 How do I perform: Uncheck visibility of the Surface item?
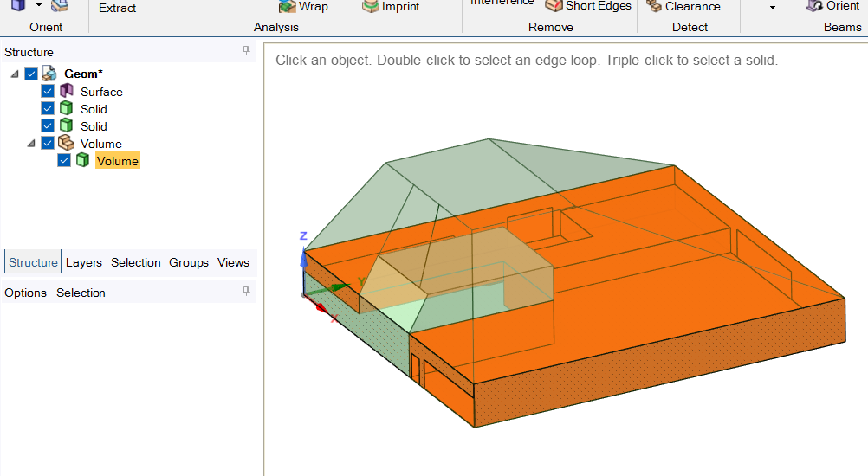pyautogui.click(x=48, y=92)
